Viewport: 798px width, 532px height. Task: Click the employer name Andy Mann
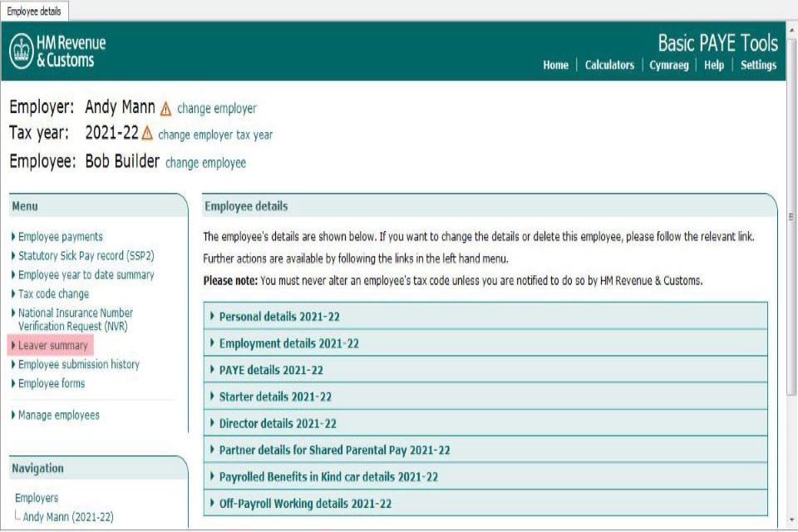[120, 107]
